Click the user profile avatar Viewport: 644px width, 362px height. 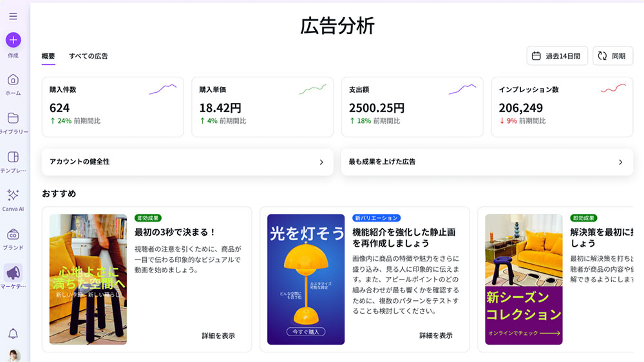click(14, 356)
